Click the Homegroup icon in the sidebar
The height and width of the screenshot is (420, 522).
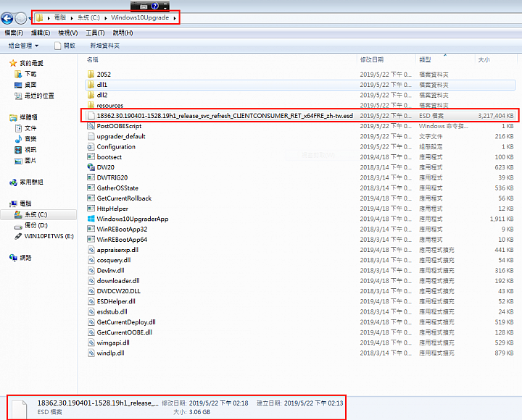13,182
